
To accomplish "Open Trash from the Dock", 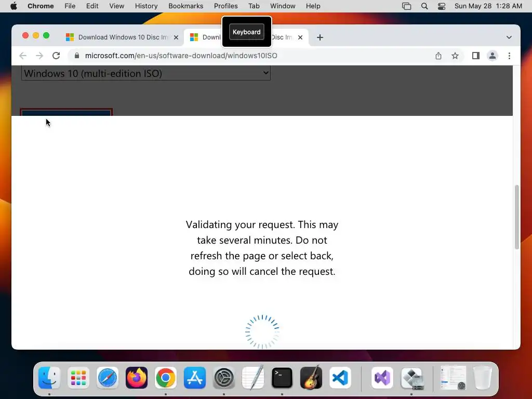I will tap(483, 378).
